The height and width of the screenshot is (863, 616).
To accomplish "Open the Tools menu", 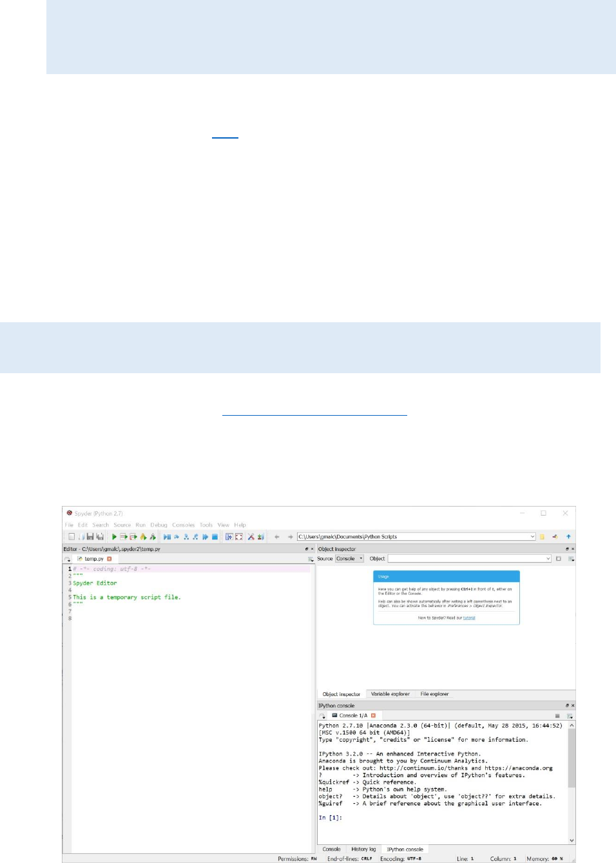I will 206,525.
